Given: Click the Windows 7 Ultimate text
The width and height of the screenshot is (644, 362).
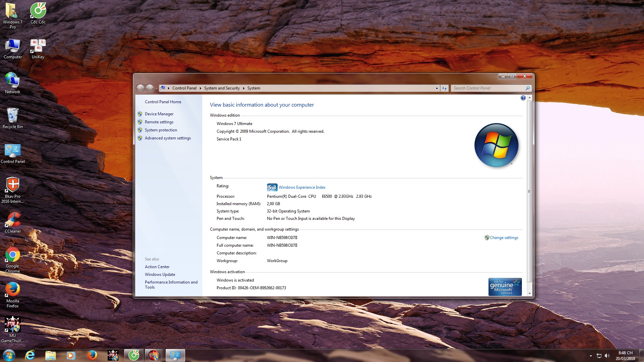Looking at the screenshot, I should [x=234, y=124].
